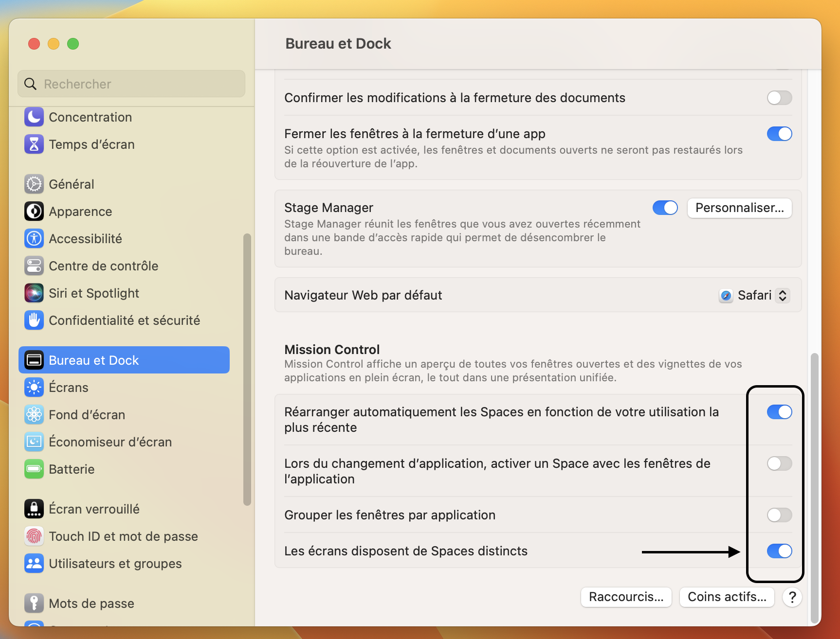Screen dimensions: 840x639
Task: Select the Batterie icon in sidebar
Action: [34, 469]
